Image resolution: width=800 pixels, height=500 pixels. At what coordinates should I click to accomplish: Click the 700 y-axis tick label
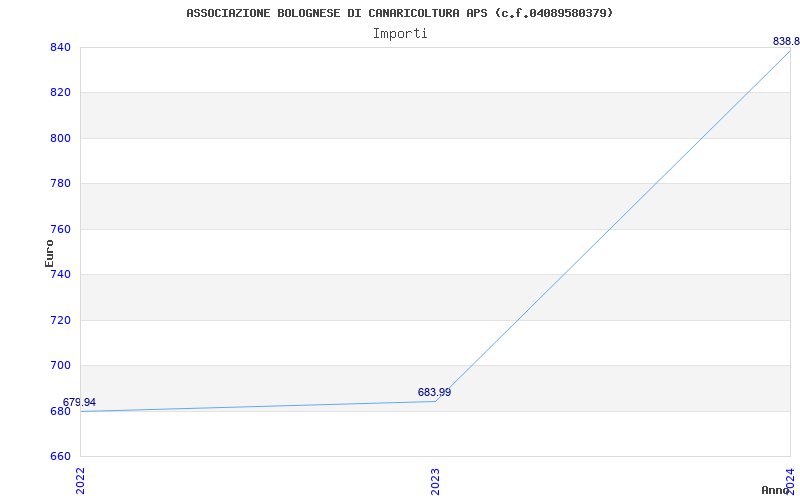60,365
